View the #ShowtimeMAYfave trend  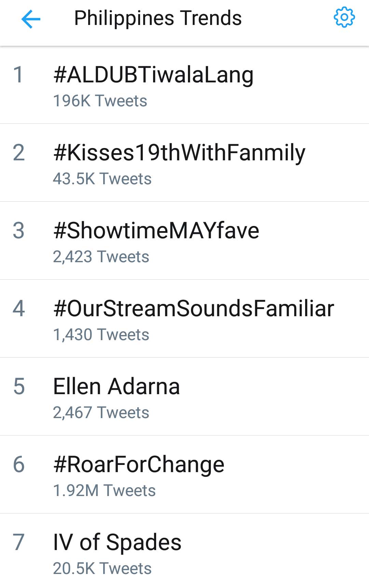click(x=156, y=231)
